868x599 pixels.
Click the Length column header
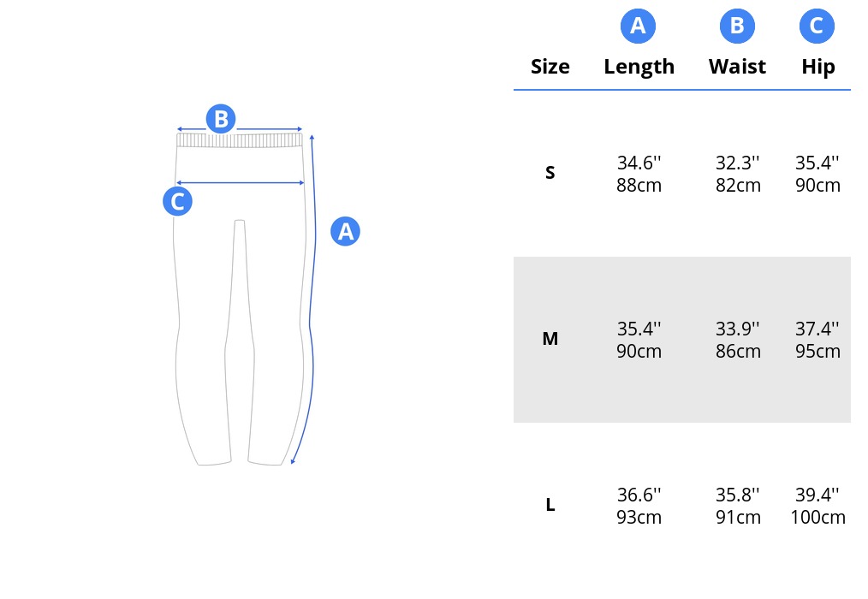coord(639,67)
